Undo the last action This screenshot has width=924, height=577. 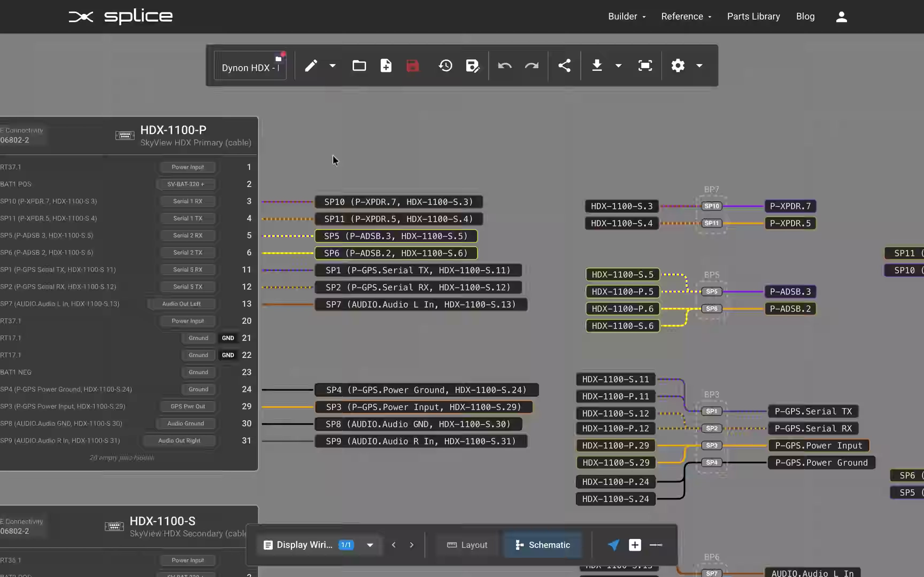[x=505, y=66]
